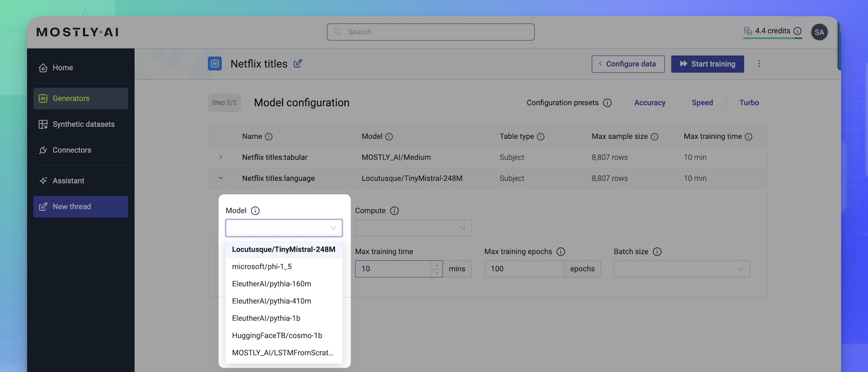The image size is (868, 372).
Task: Click the search magnifier icon
Action: coord(337,32)
